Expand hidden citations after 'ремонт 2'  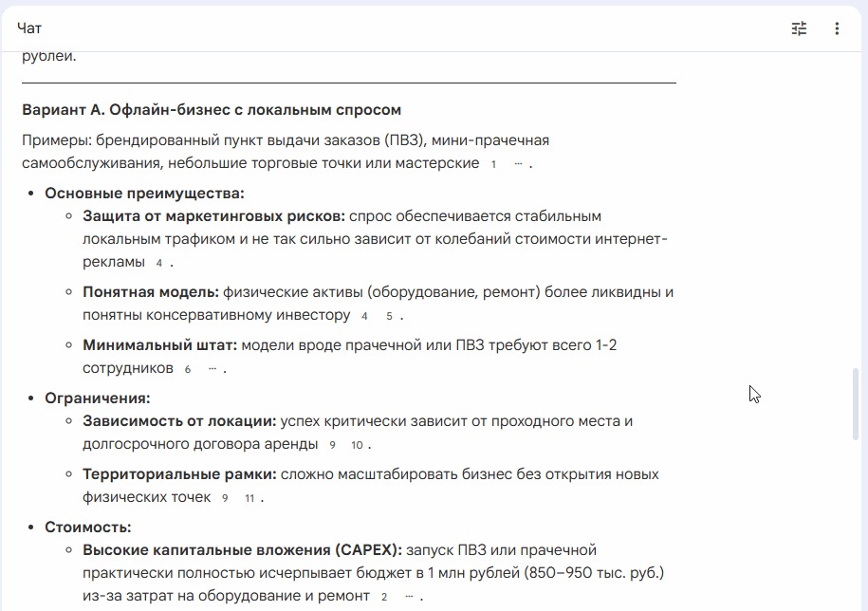(x=409, y=597)
